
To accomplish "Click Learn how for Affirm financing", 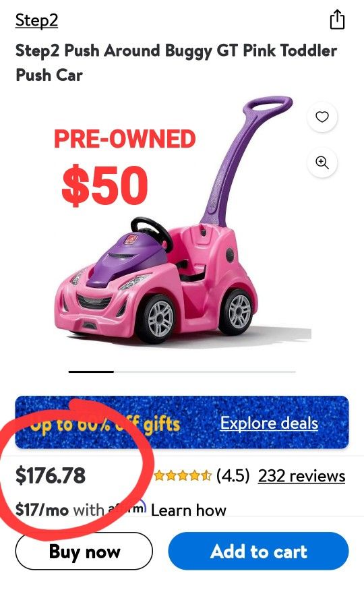I will tap(189, 510).
